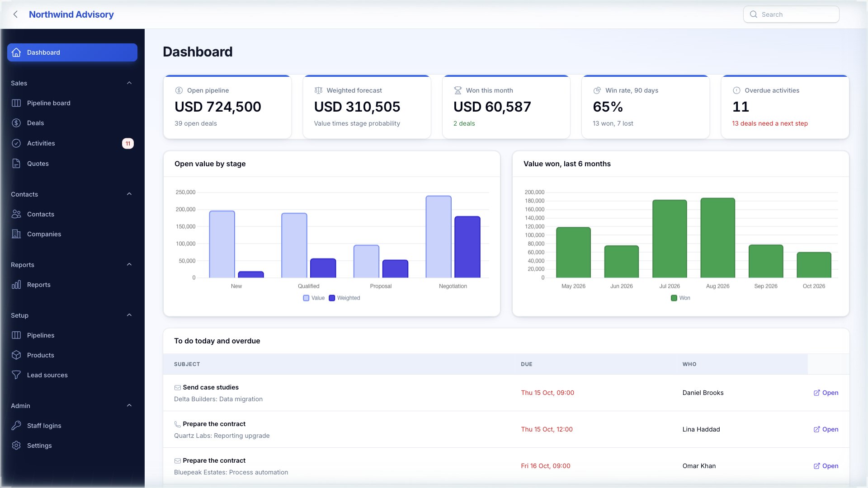Click the Overdue activities clock icon

(x=736, y=90)
